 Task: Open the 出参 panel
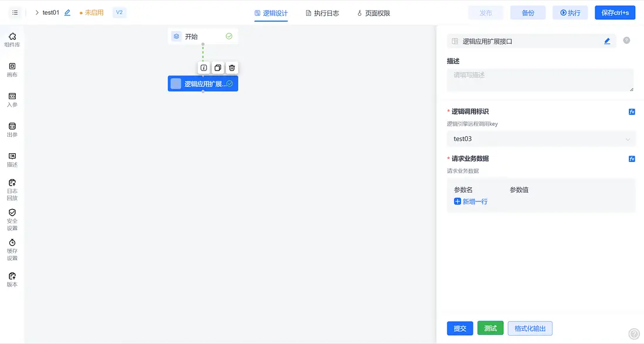tap(12, 130)
